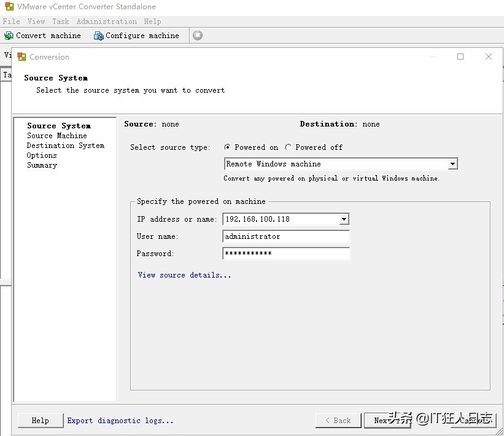Click the Export diagnostic logs link

tap(120, 421)
